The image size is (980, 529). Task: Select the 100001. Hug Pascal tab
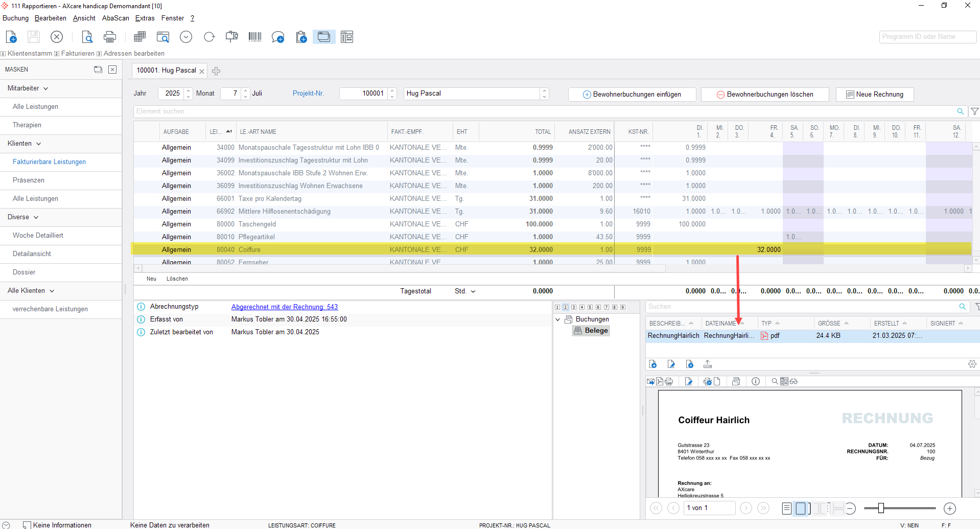(x=166, y=71)
